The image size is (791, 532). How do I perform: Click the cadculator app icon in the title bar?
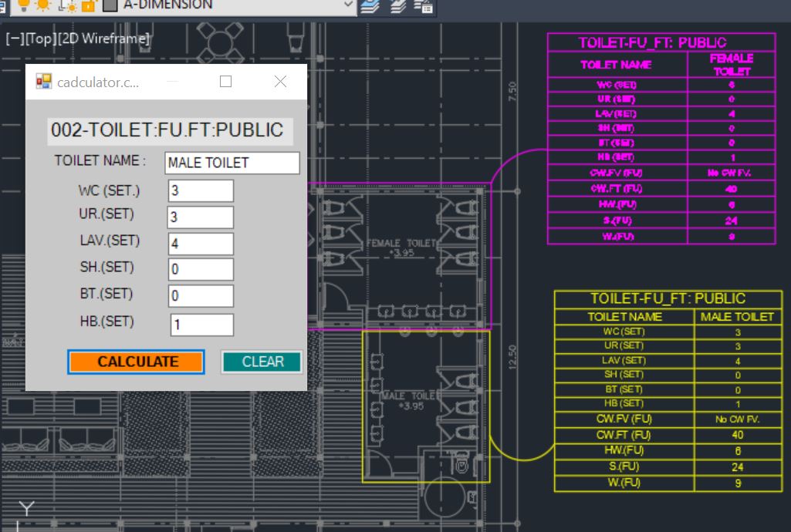43,82
